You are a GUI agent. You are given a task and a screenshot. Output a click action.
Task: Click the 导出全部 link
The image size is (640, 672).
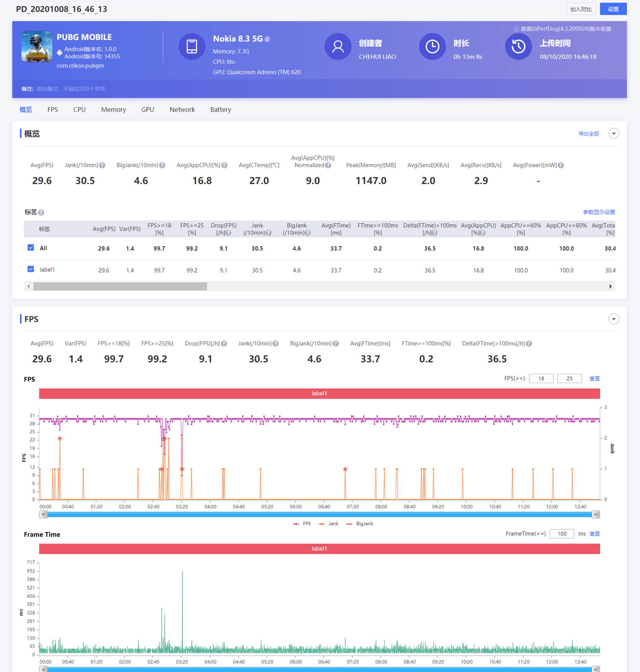tap(588, 134)
